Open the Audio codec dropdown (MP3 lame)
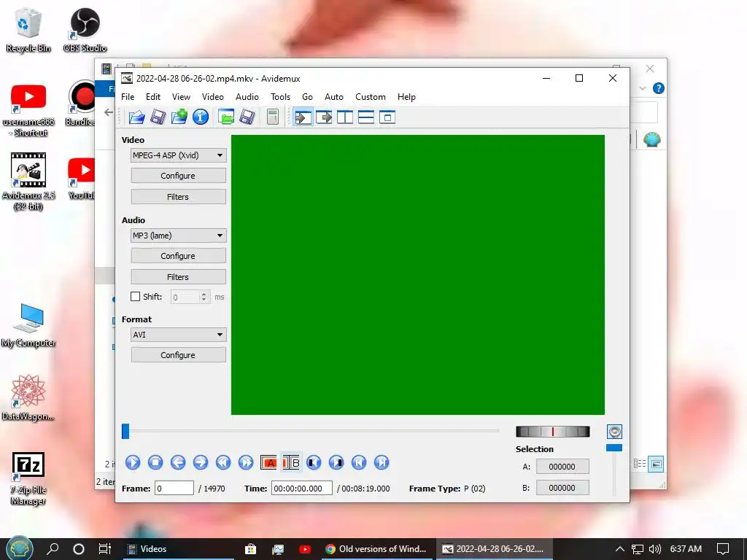Screen dimensions: 747x560 point(178,236)
